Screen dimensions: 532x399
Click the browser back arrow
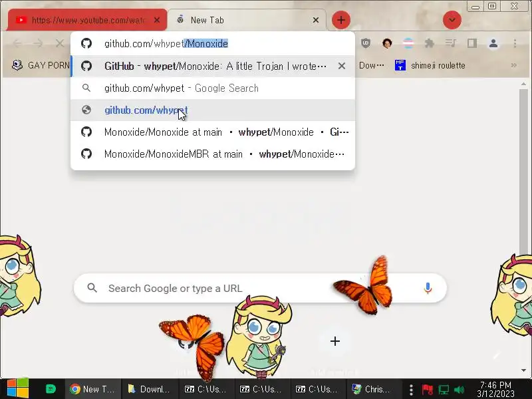coord(17,43)
